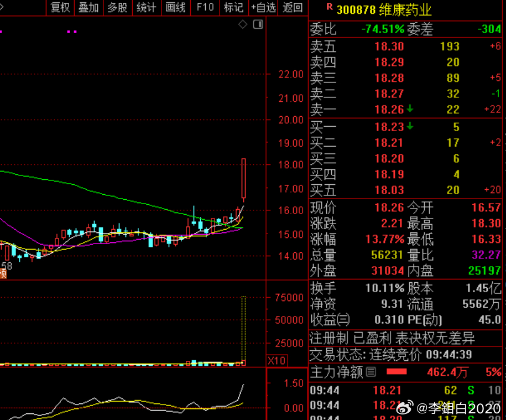506x420 pixels.
Task: Click the 总量 value 56231
Action: 388,255
